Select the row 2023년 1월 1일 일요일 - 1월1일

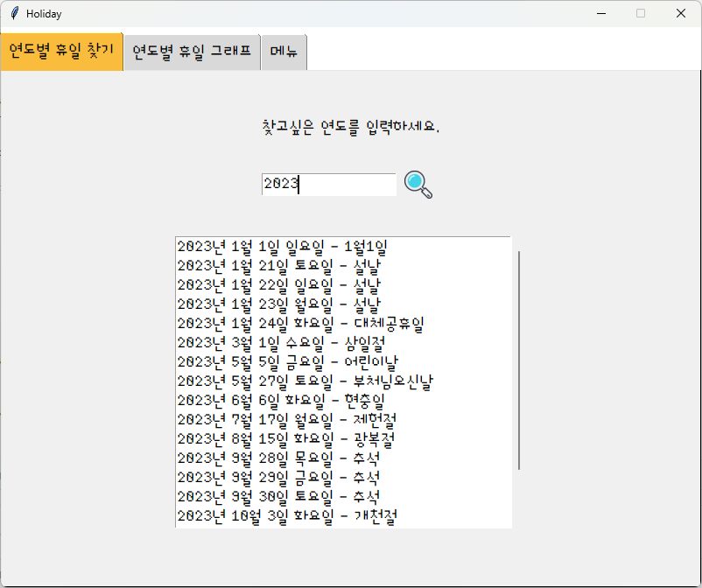tap(343, 247)
